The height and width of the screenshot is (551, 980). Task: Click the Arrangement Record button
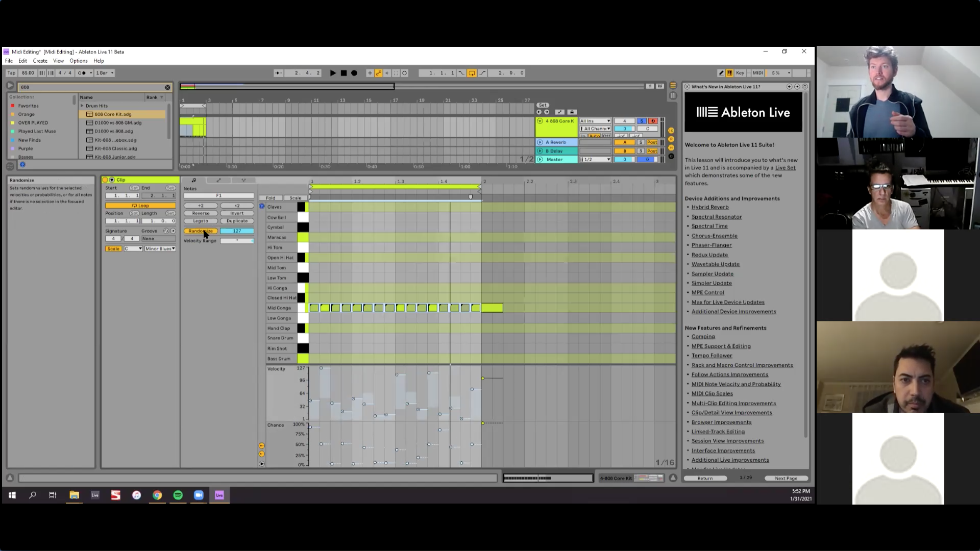coord(354,73)
